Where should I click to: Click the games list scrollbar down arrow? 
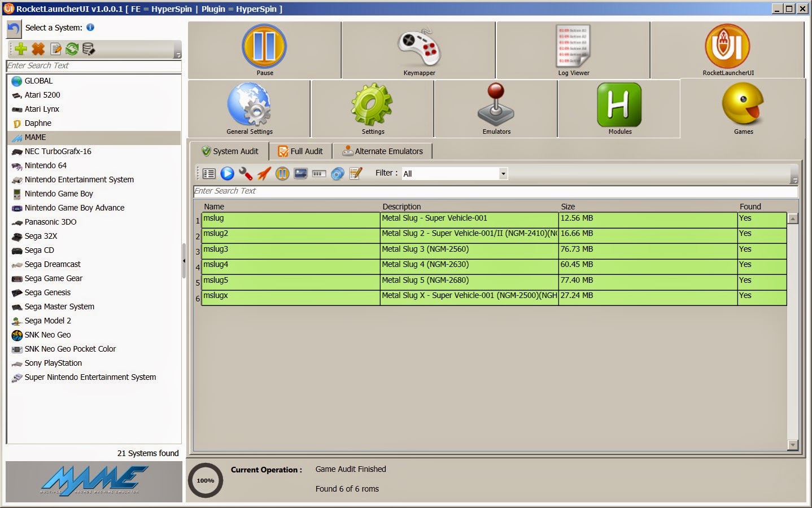coord(793,445)
